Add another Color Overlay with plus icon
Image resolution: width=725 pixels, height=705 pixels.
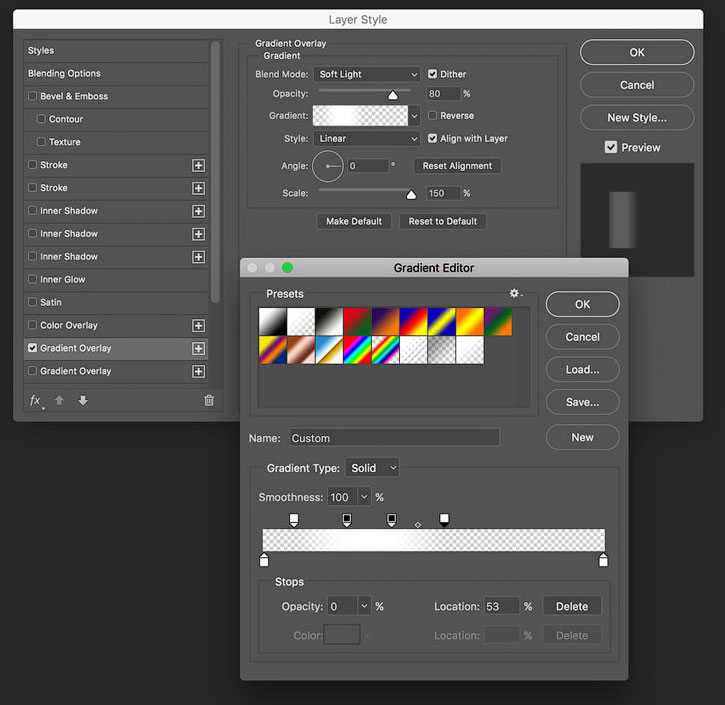198,325
